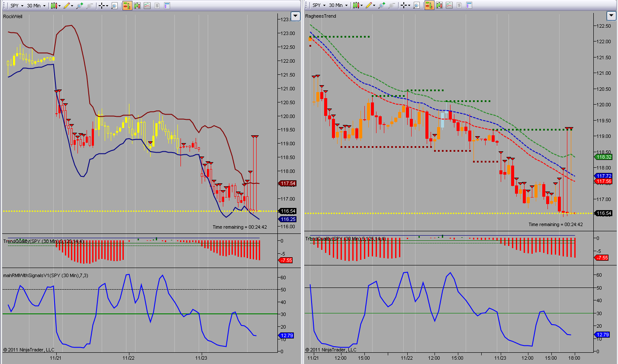The width and height of the screenshot is (618, 364).
Task: Click the RockWell indicator label
Action: pos(13,16)
